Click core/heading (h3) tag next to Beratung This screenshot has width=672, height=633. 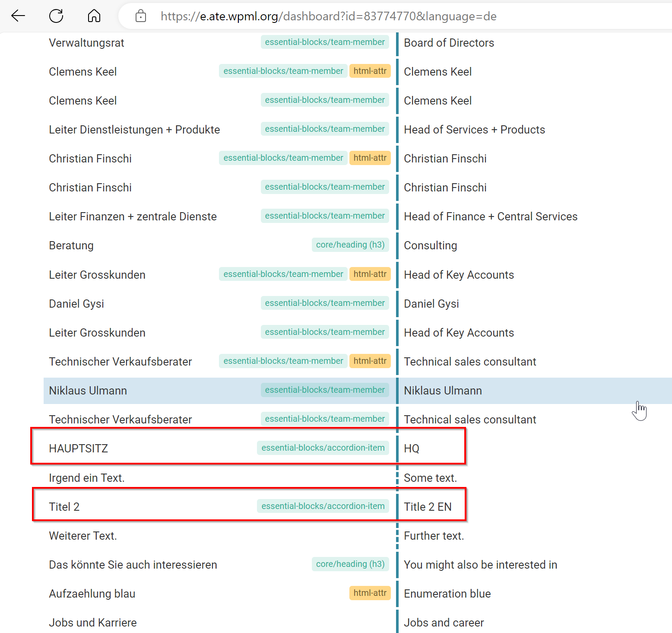[350, 245]
